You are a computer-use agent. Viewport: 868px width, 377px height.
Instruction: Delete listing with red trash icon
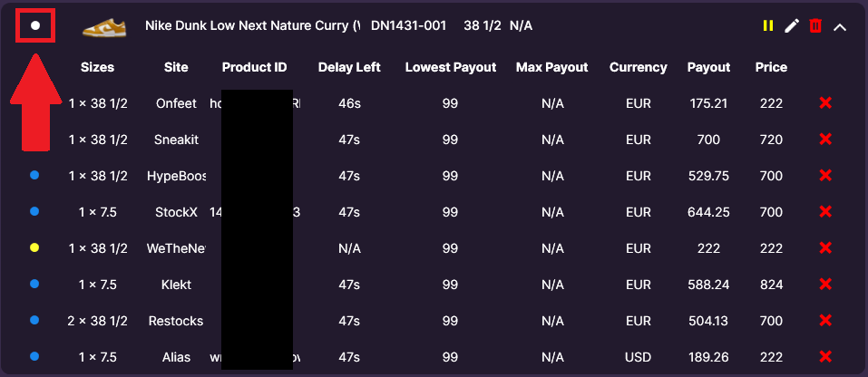815,25
